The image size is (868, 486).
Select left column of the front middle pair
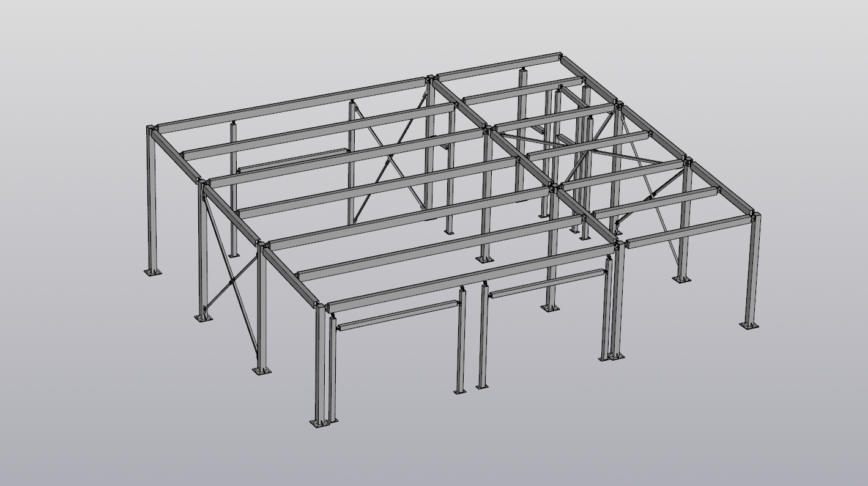tap(461, 342)
